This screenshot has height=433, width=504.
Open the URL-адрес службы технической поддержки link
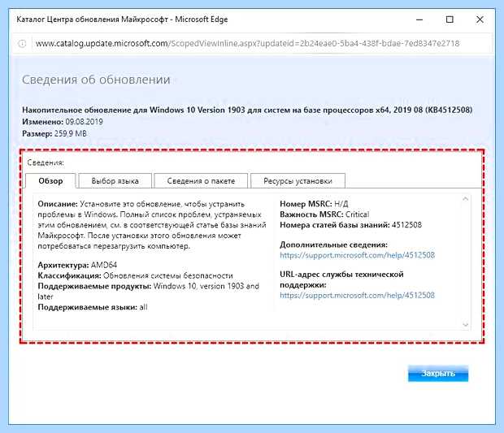(x=357, y=295)
